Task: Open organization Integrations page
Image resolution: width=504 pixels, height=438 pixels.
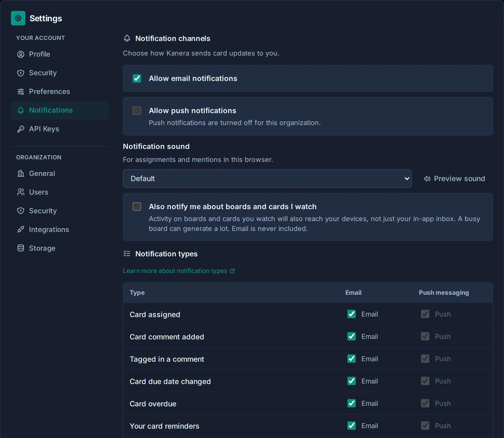Action: tap(60, 229)
